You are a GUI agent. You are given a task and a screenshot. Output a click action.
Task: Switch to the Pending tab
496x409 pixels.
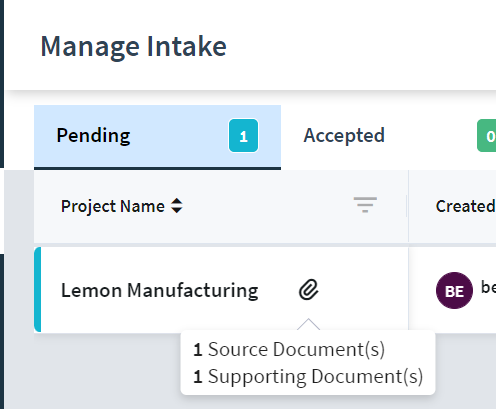click(x=157, y=136)
